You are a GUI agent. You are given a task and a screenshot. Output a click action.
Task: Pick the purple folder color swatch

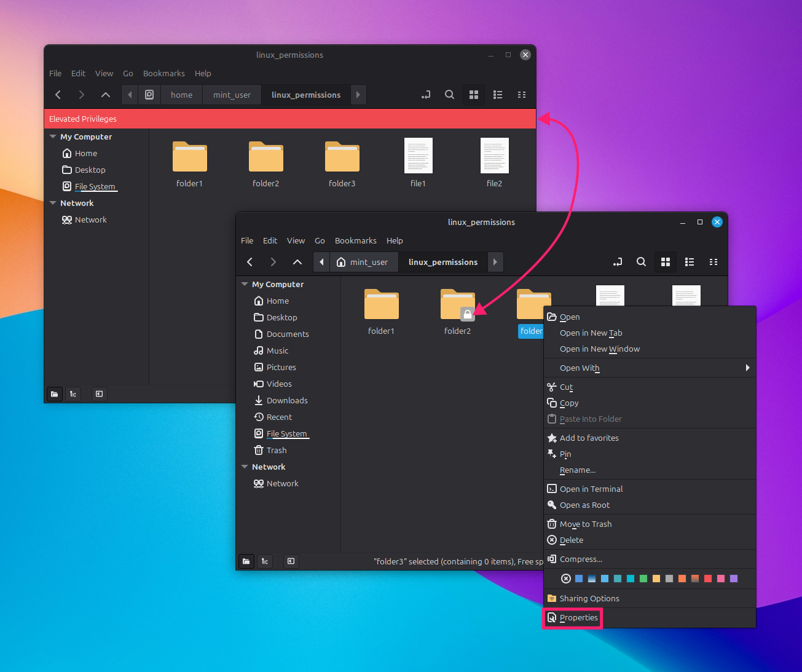pos(734,579)
